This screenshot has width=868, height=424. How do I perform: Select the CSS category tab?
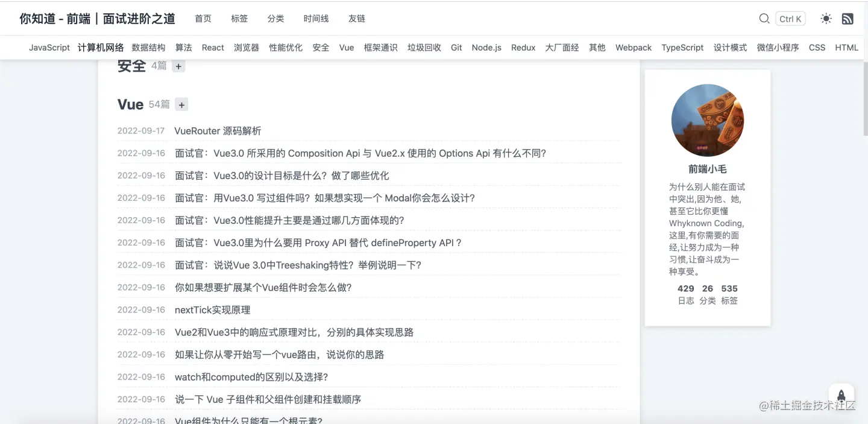817,48
